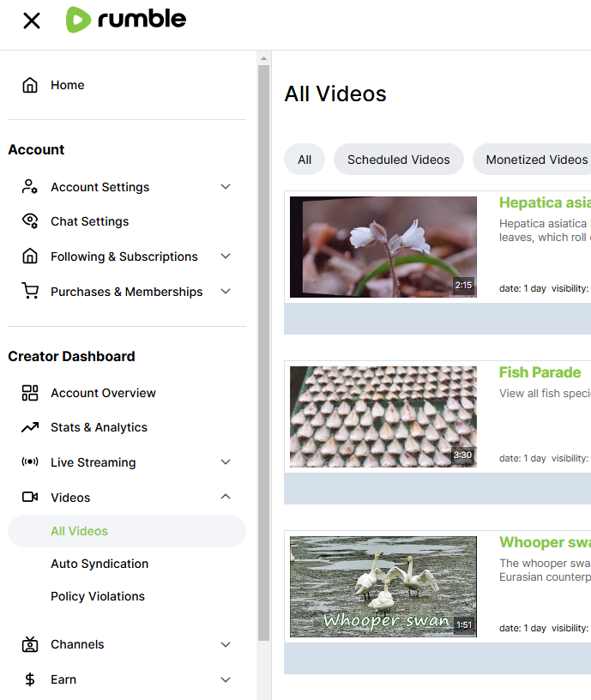Click the Chat Settings eye-gear icon
Image resolution: width=591 pixels, height=700 pixels.
(x=30, y=221)
